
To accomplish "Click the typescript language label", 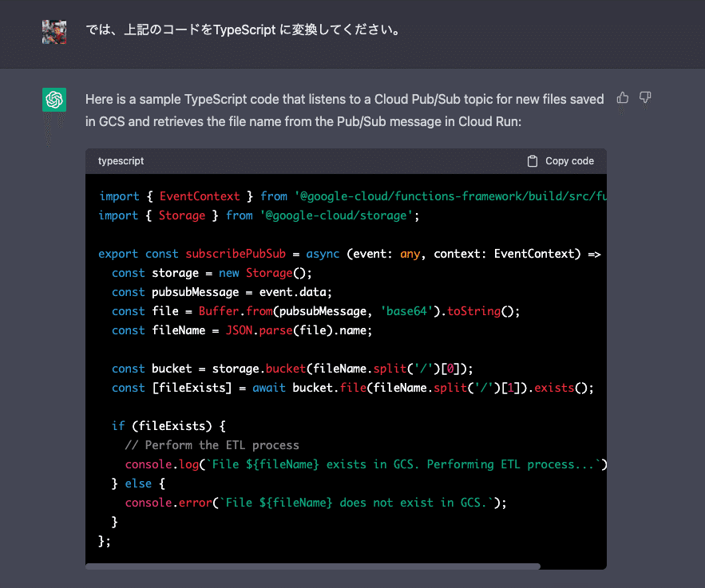I will [x=121, y=161].
